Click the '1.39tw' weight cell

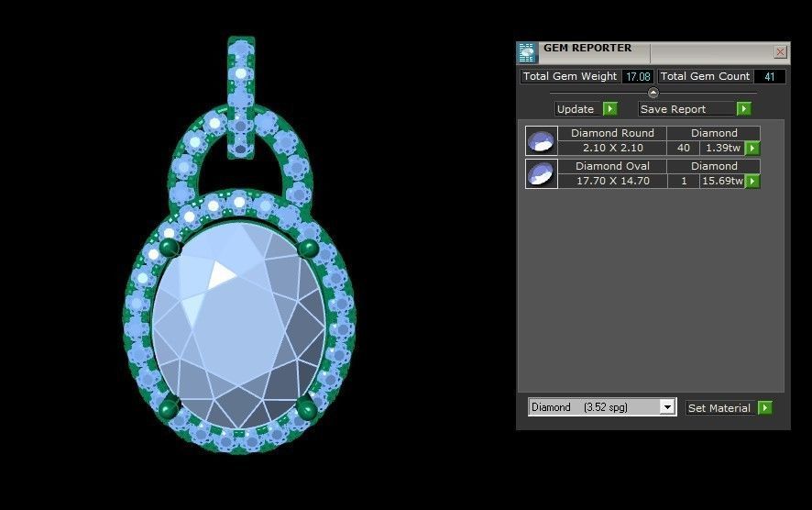[722, 148]
